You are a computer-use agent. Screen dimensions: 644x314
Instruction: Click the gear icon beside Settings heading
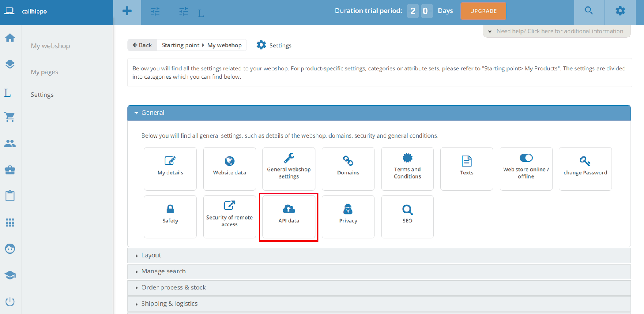click(261, 45)
